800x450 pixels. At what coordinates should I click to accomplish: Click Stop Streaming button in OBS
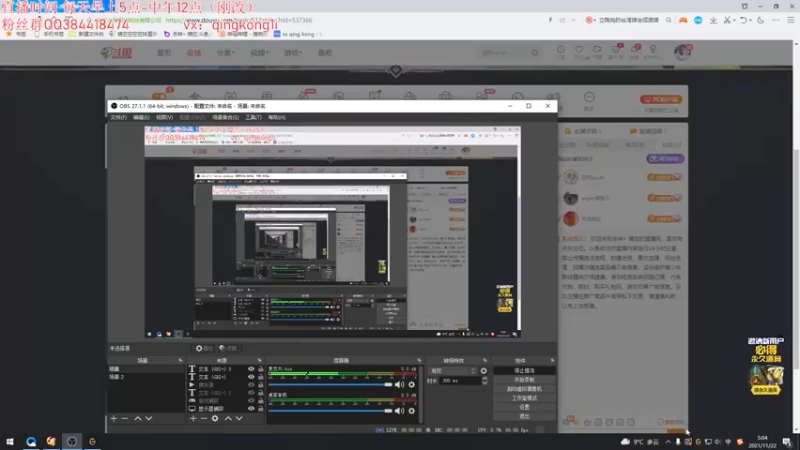pos(524,371)
